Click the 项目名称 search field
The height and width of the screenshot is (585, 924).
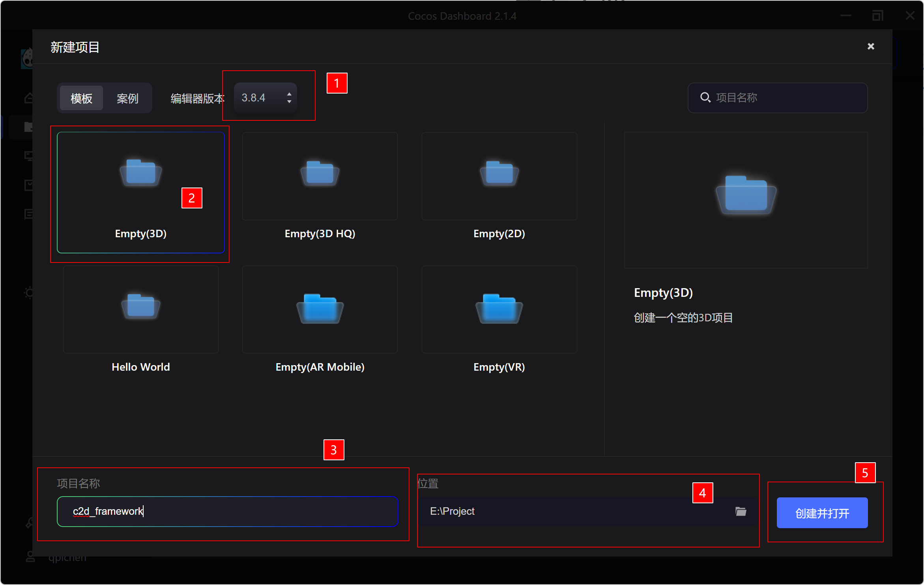pyautogui.click(x=777, y=97)
